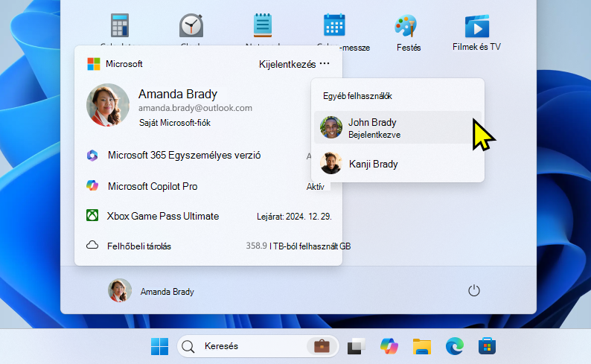This screenshot has height=364, width=591.
Task: Open Microsoft Copilot in the taskbar
Action: point(389,346)
